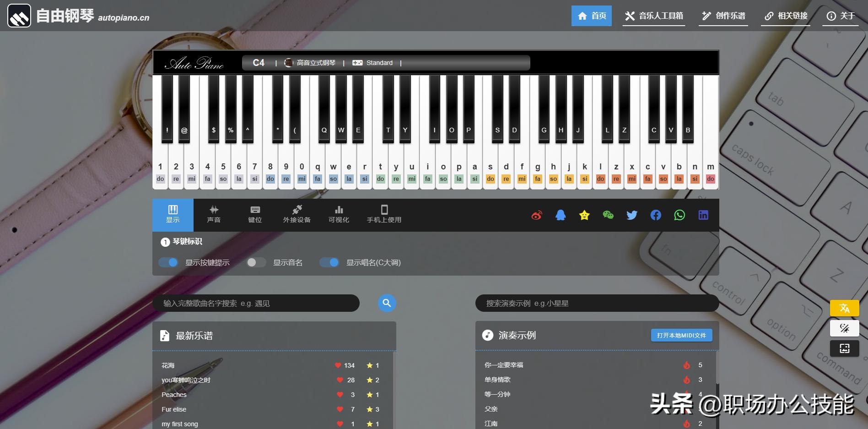Open the 键位 tab
The width and height of the screenshot is (868, 429).
pos(255,215)
